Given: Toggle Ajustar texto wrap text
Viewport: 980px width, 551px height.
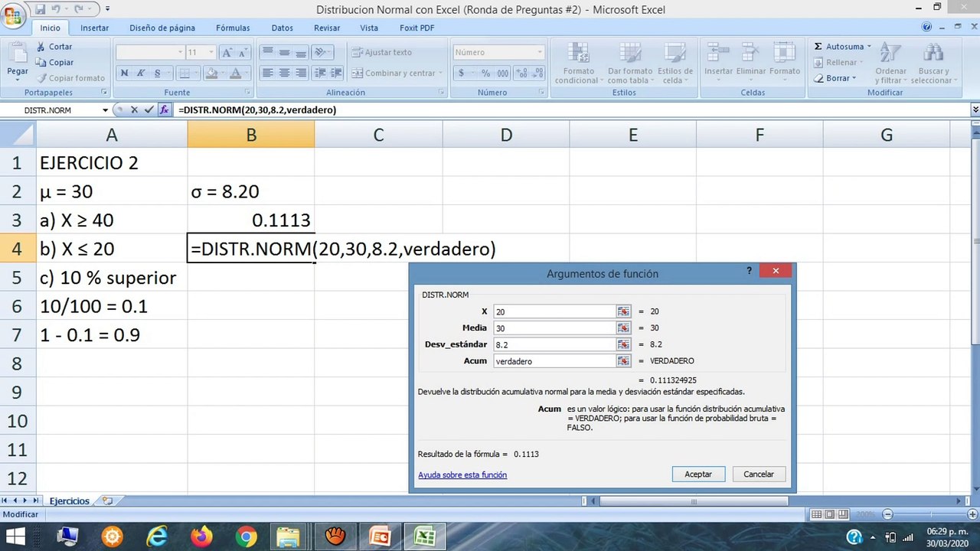Looking at the screenshot, I should point(382,52).
